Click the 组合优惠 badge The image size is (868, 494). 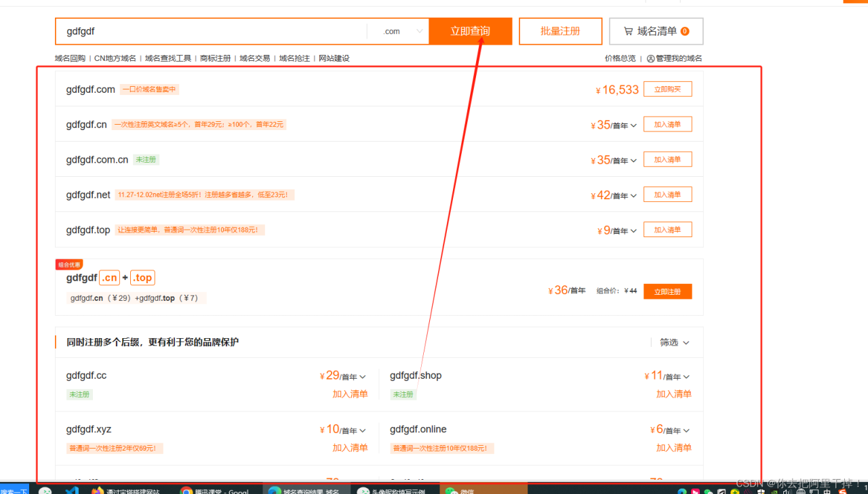tap(69, 265)
